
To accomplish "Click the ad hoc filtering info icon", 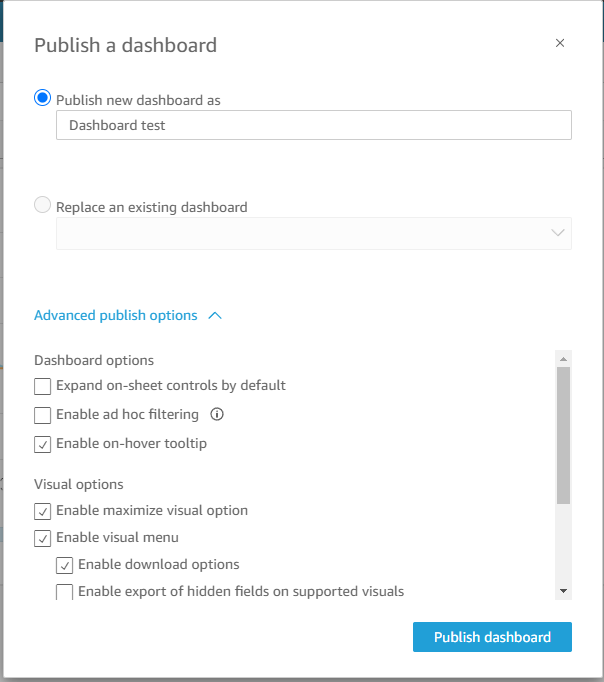I will [x=216, y=414].
